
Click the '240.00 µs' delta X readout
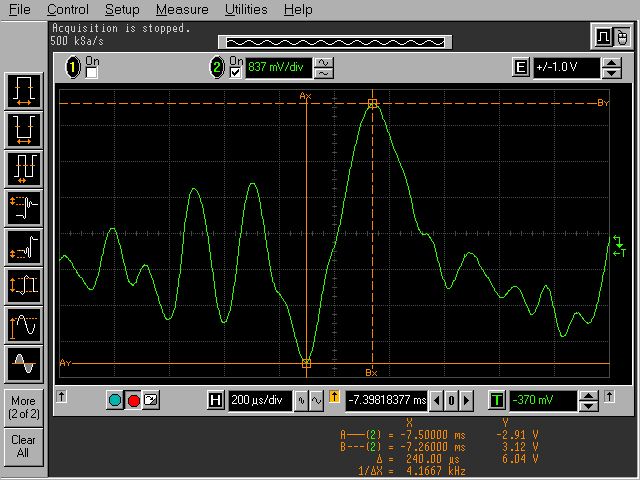(433, 459)
